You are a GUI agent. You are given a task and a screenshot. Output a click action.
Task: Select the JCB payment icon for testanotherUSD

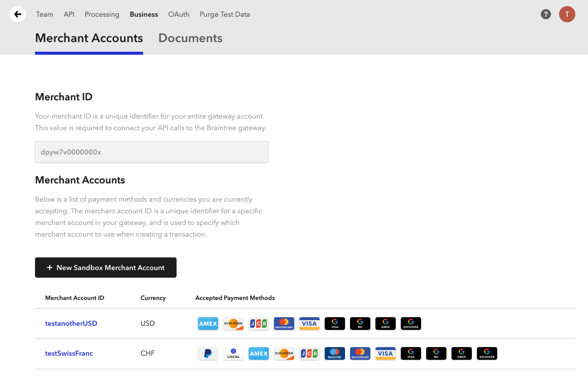(258, 323)
